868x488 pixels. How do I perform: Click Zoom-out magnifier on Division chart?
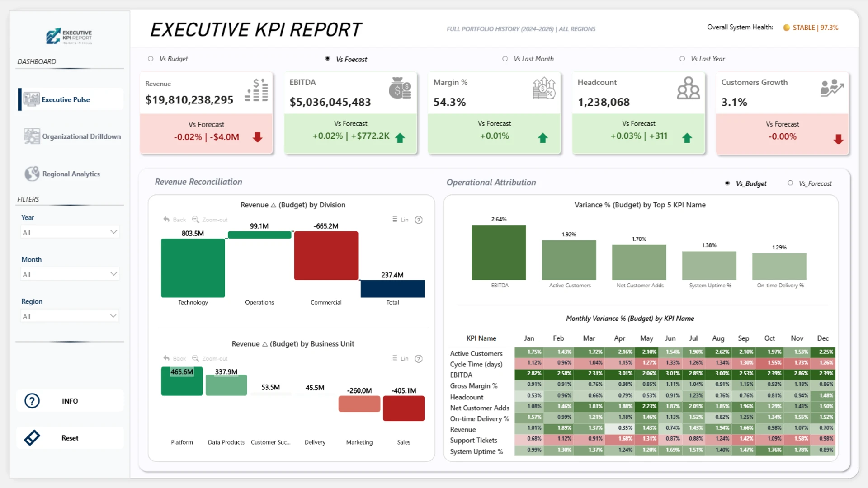(x=196, y=220)
